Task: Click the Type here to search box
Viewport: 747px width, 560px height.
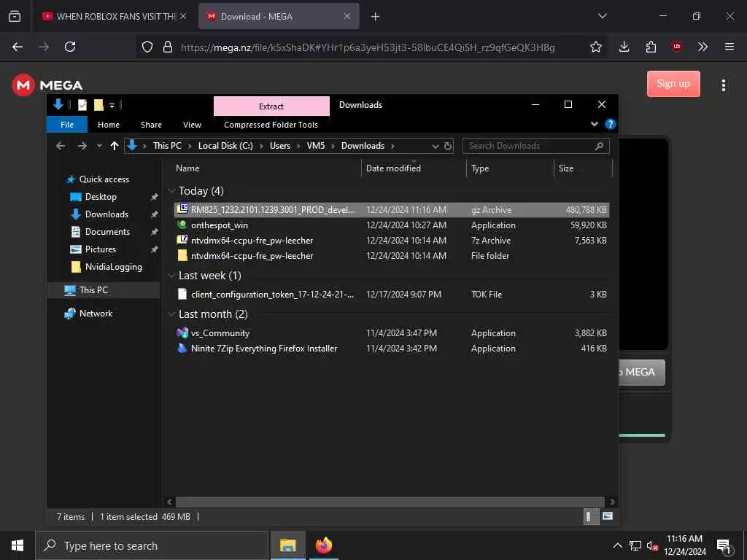Action: 152,545
